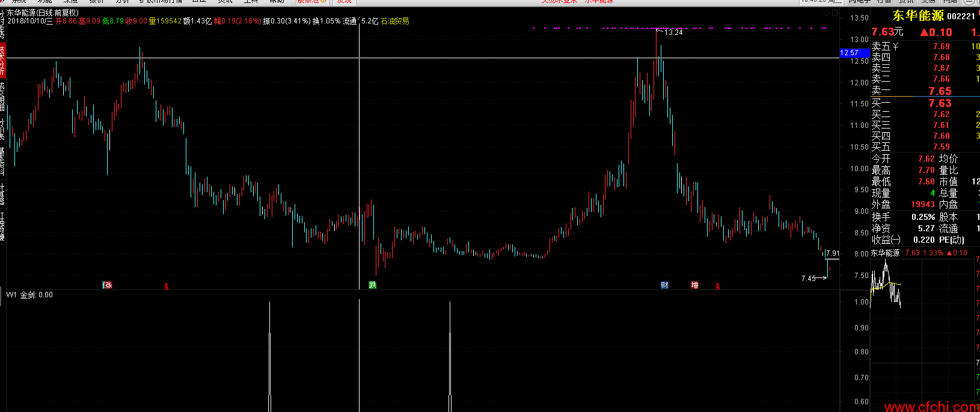Click the 7.45 low price label

(809, 279)
